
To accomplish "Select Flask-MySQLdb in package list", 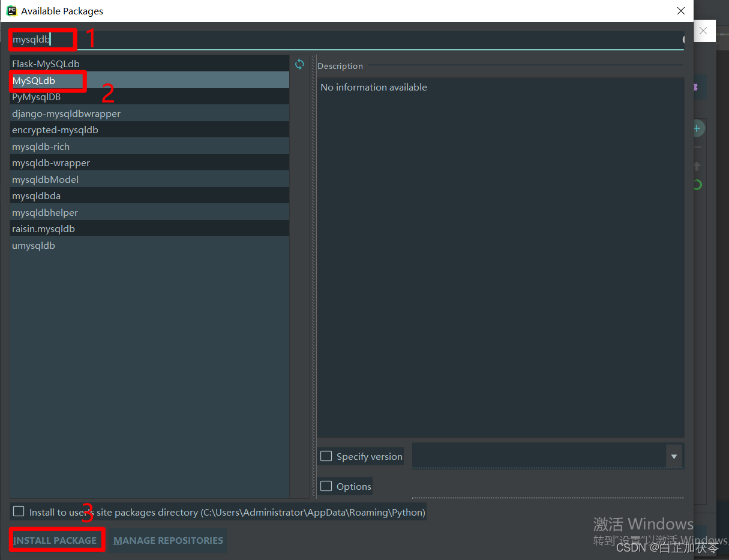I will click(149, 64).
